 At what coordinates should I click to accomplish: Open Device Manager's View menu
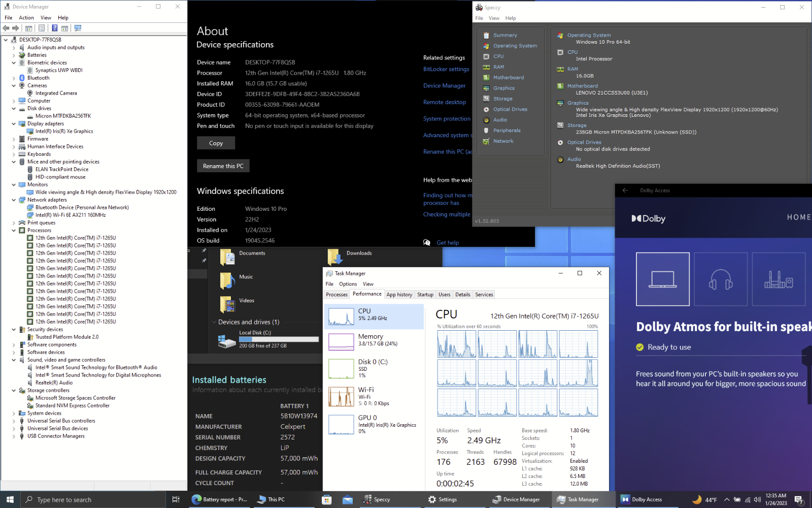click(x=46, y=18)
